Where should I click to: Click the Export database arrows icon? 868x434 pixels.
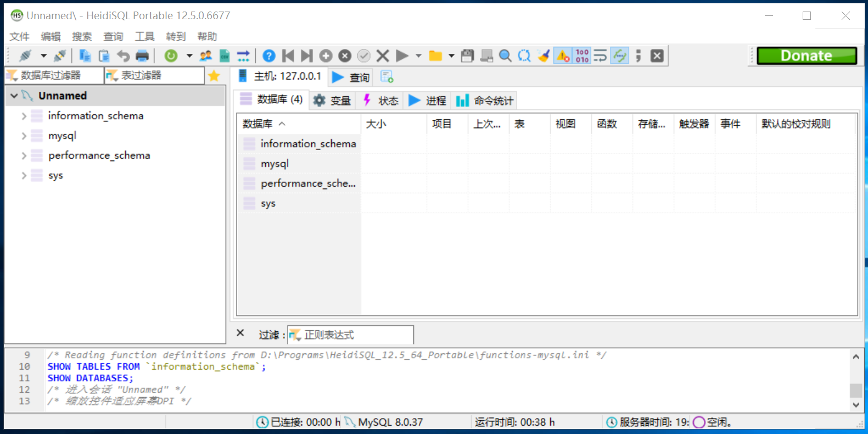pyautogui.click(x=243, y=55)
